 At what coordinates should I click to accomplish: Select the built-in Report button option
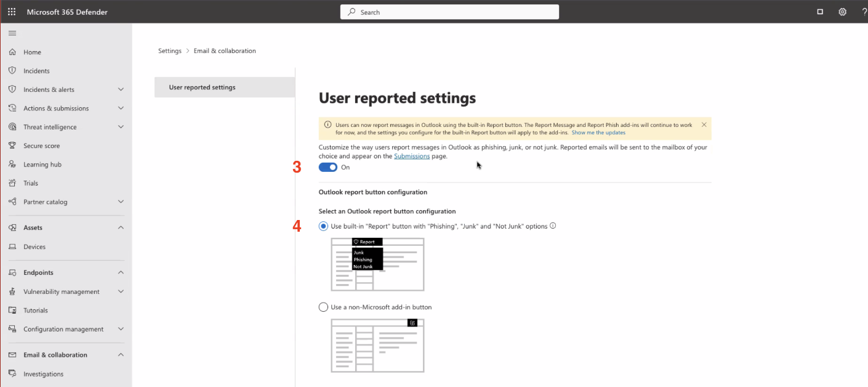[x=323, y=226]
